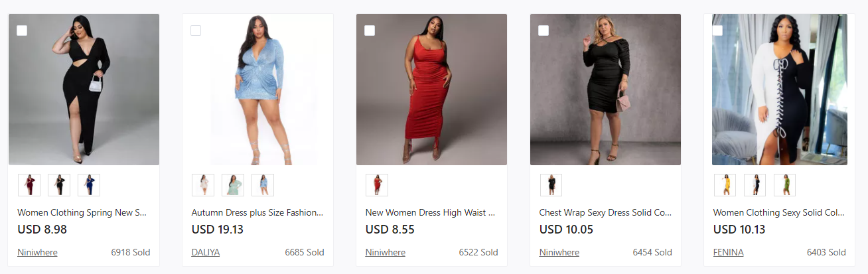Click the red high waist dress photo
Screen dimensions: 868x274
pos(431,90)
